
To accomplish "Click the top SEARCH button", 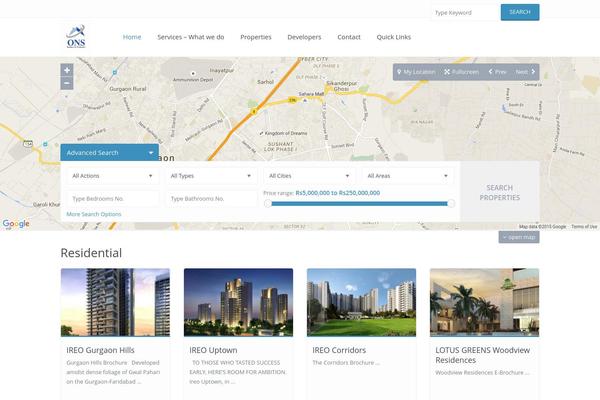I will (x=520, y=12).
